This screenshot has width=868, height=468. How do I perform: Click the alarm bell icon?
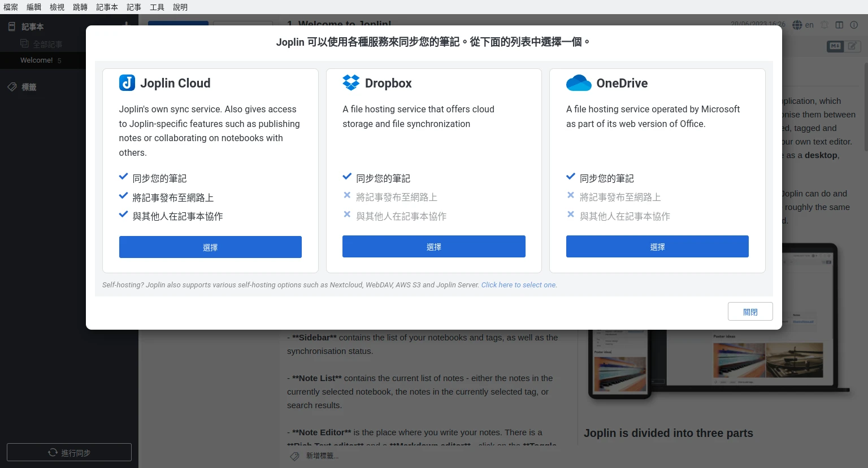pos(824,25)
